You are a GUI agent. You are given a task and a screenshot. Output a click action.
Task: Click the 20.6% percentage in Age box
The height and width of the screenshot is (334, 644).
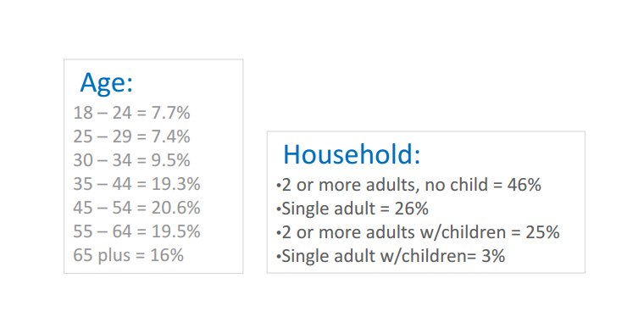point(175,208)
